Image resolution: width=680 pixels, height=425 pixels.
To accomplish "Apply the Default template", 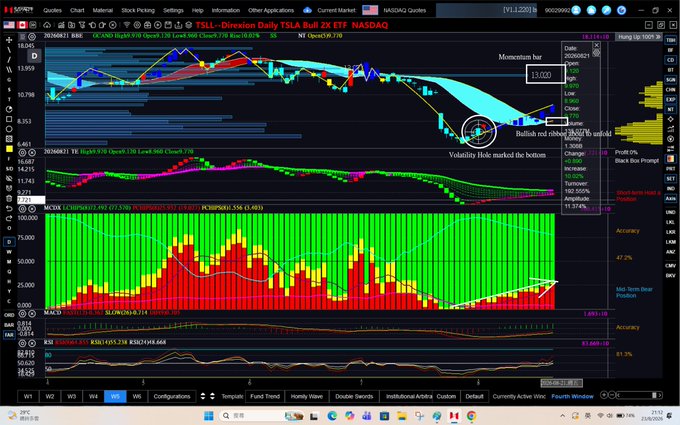I will tap(474, 396).
